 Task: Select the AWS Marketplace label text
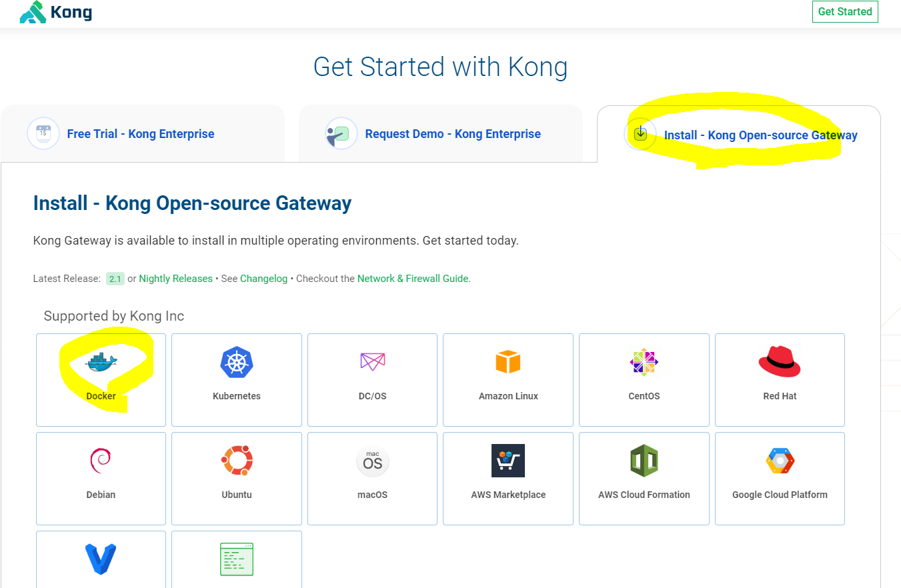click(508, 495)
